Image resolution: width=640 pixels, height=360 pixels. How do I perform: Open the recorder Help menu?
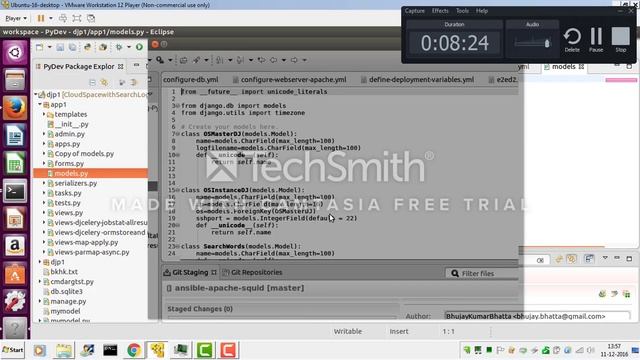pyautogui.click(x=482, y=11)
